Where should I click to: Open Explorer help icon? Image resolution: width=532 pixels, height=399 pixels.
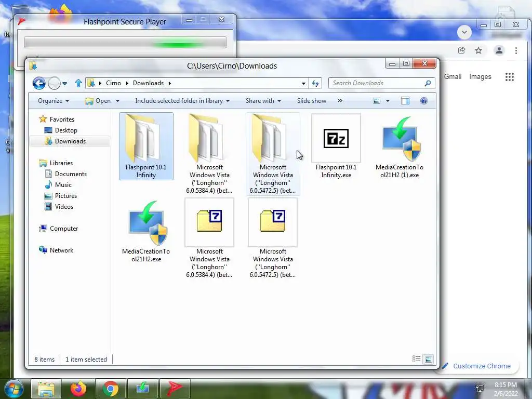[x=424, y=101]
